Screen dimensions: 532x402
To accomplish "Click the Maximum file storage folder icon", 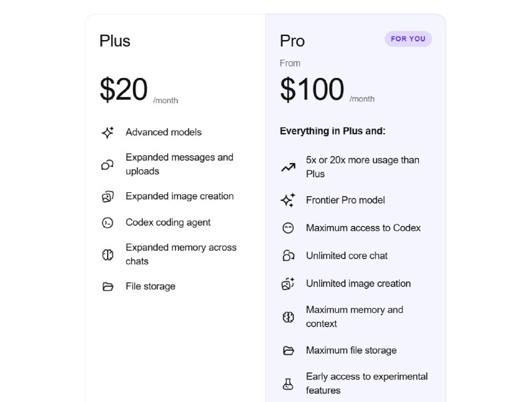I will click(x=287, y=350).
